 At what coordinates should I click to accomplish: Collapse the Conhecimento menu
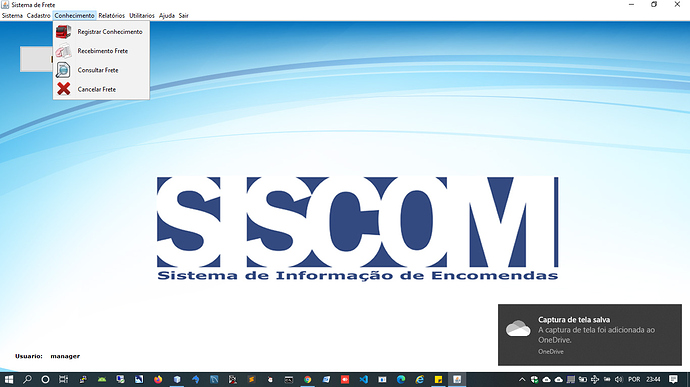coord(74,15)
